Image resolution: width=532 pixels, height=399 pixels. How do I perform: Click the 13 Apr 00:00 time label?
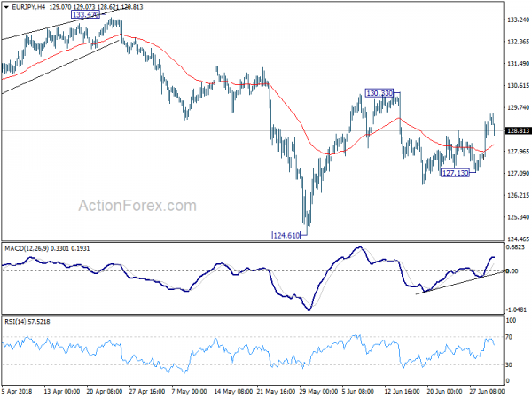pyautogui.click(x=62, y=392)
